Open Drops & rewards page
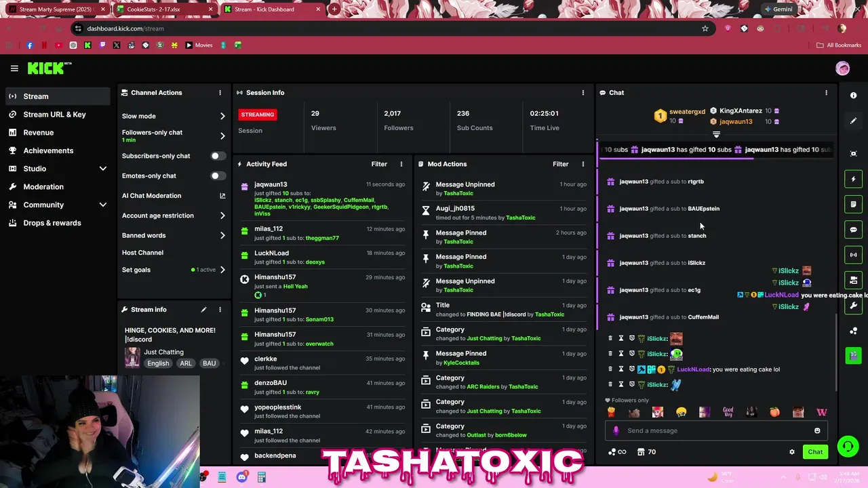 (x=57, y=223)
